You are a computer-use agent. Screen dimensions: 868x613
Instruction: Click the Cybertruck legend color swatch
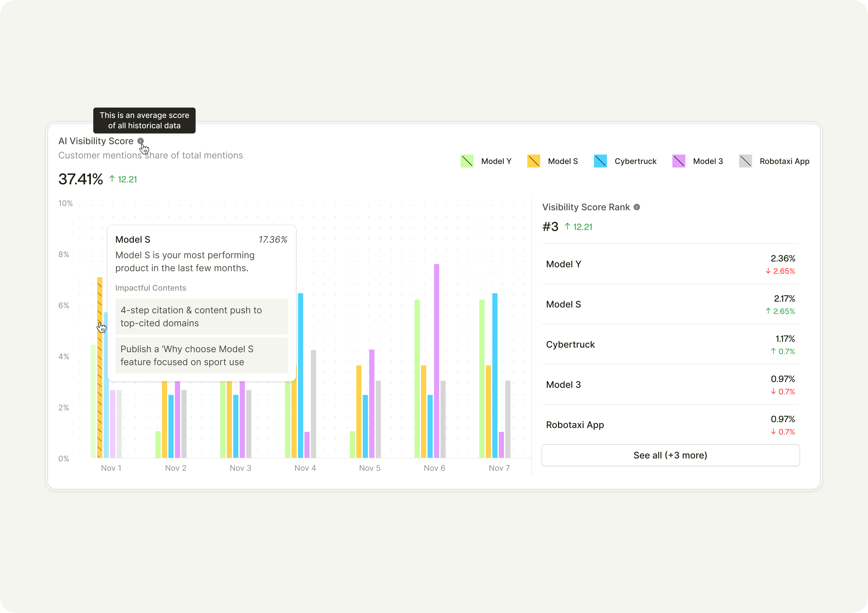tap(600, 161)
